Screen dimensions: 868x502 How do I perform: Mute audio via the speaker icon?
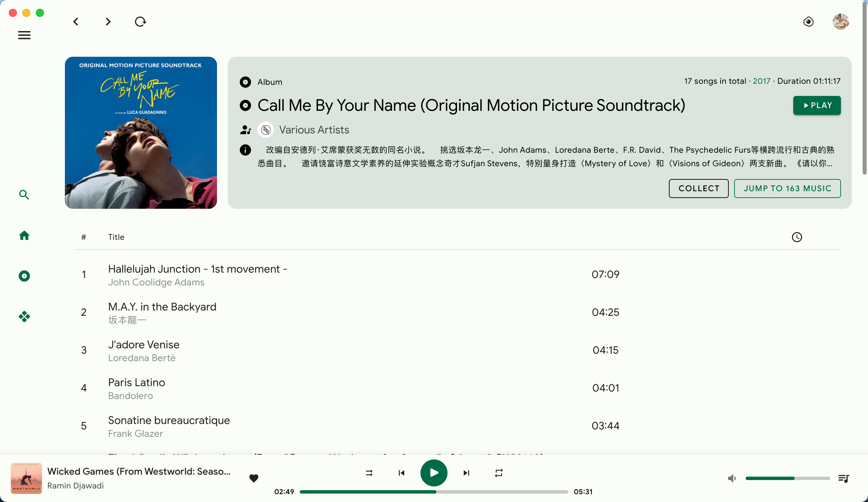point(731,478)
